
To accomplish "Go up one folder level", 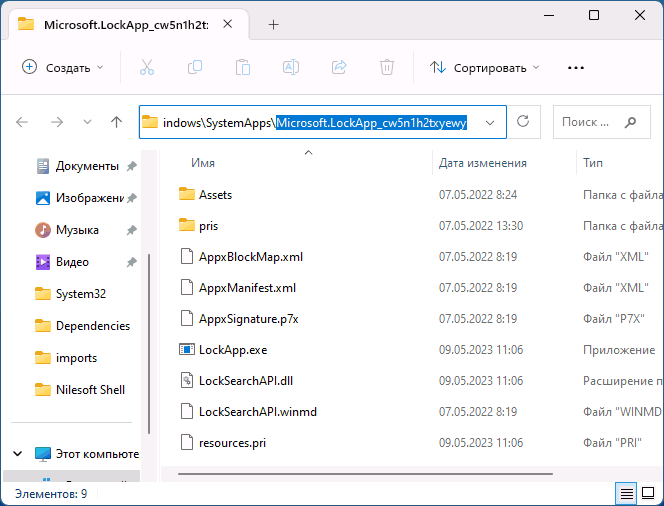I will 116,122.
